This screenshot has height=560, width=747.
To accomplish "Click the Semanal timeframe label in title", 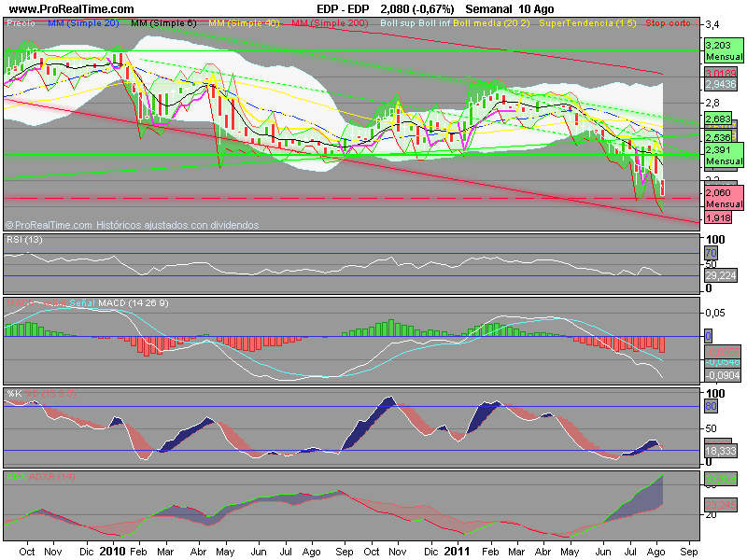I will coord(488,9).
